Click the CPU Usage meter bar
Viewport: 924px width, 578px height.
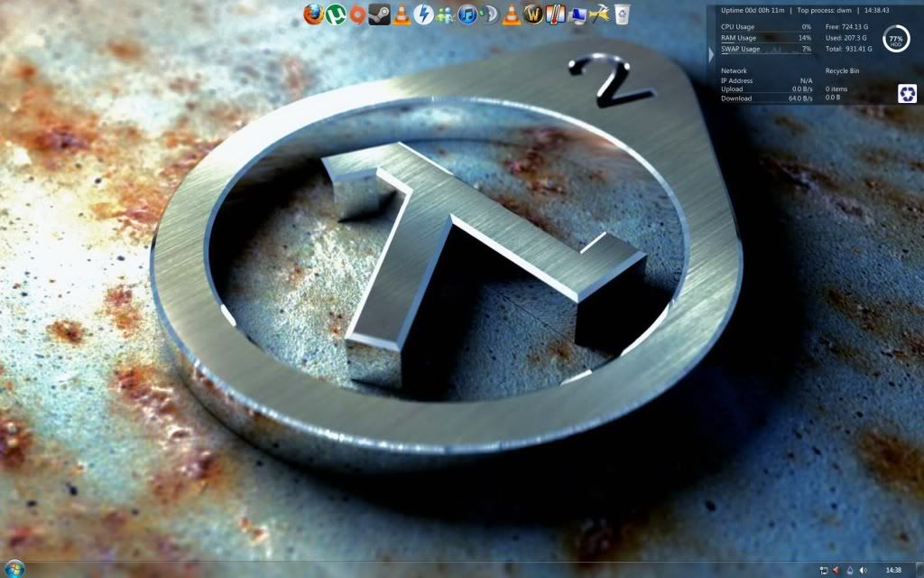[766, 27]
